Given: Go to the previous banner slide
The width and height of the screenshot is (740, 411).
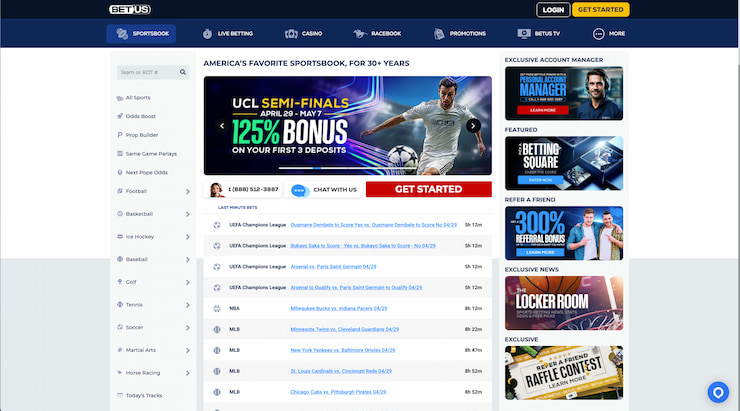Looking at the screenshot, I should 222,126.
